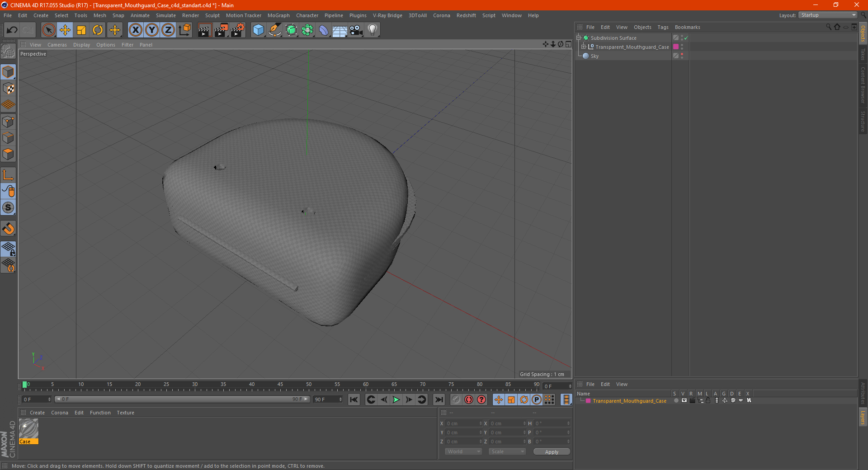Open the deformer bend icon
This screenshot has width=868, height=470.
[x=324, y=30]
